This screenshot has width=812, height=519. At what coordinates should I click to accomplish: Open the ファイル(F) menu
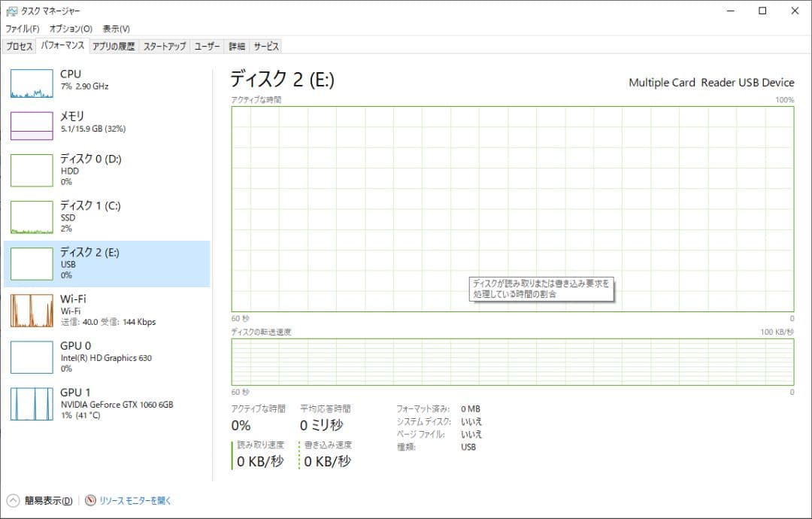[23, 29]
